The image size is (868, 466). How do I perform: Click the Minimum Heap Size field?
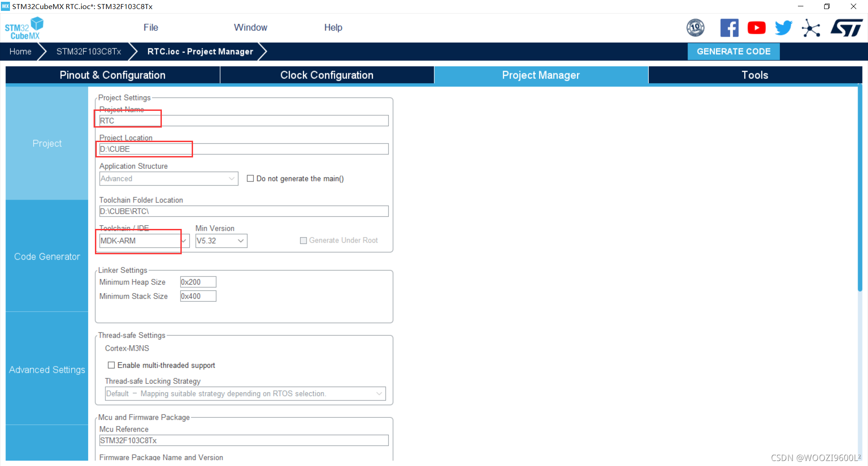click(198, 282)
